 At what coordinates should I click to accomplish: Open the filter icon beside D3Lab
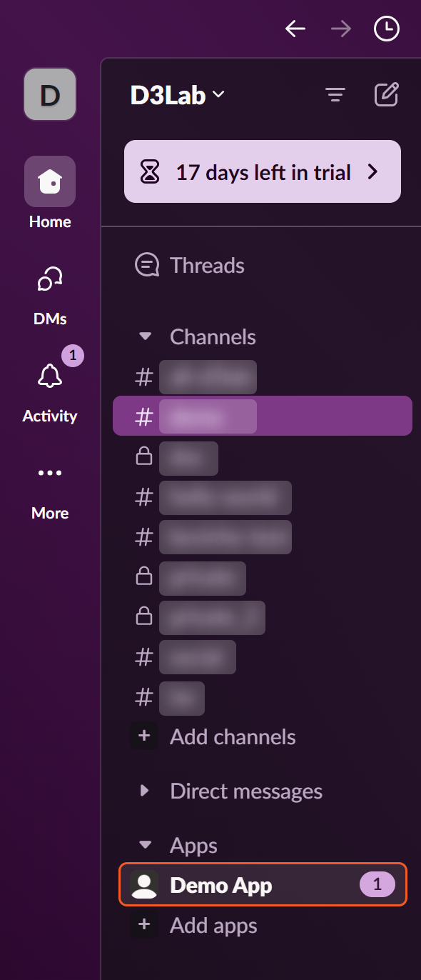[335, 94]
